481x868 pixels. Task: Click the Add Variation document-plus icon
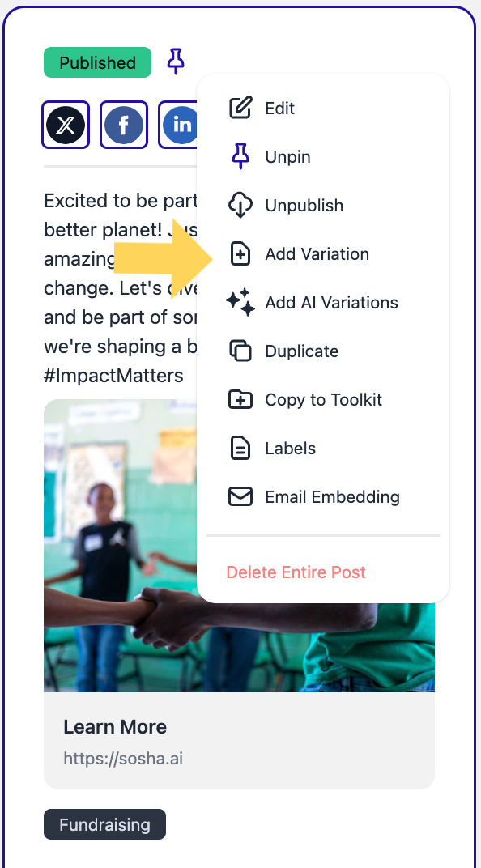coord(240,254)
